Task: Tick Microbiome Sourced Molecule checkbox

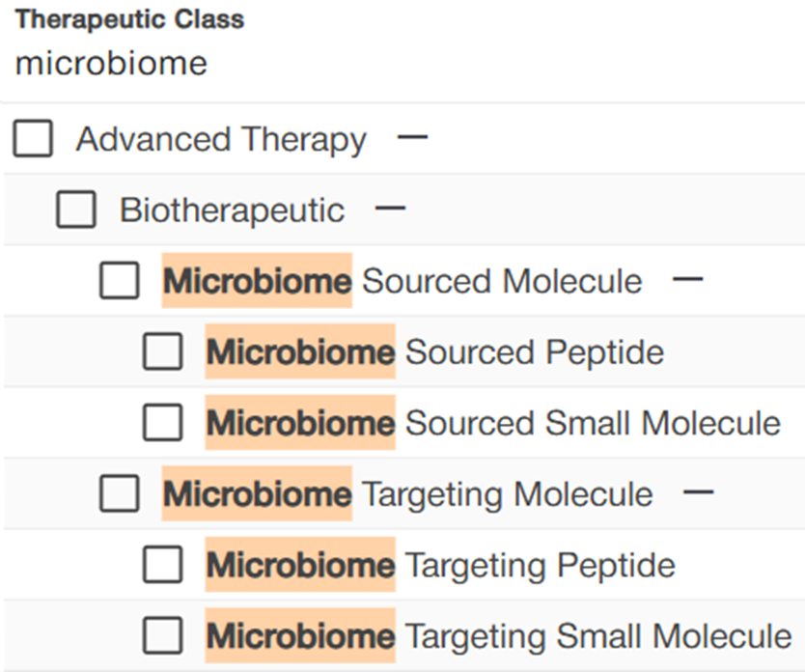Action: point(120,282)
